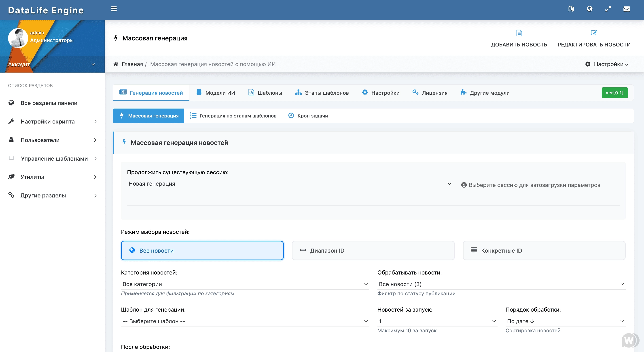Open the 'Крон задачи' sub-tab
This screenshot has width=644, height=352.
308,116
